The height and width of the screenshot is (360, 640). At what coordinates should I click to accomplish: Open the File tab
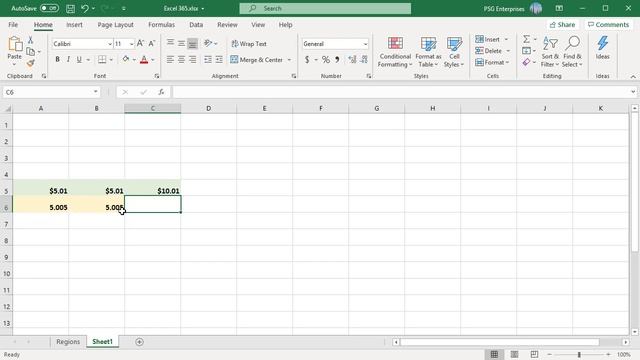click(13, 25)
